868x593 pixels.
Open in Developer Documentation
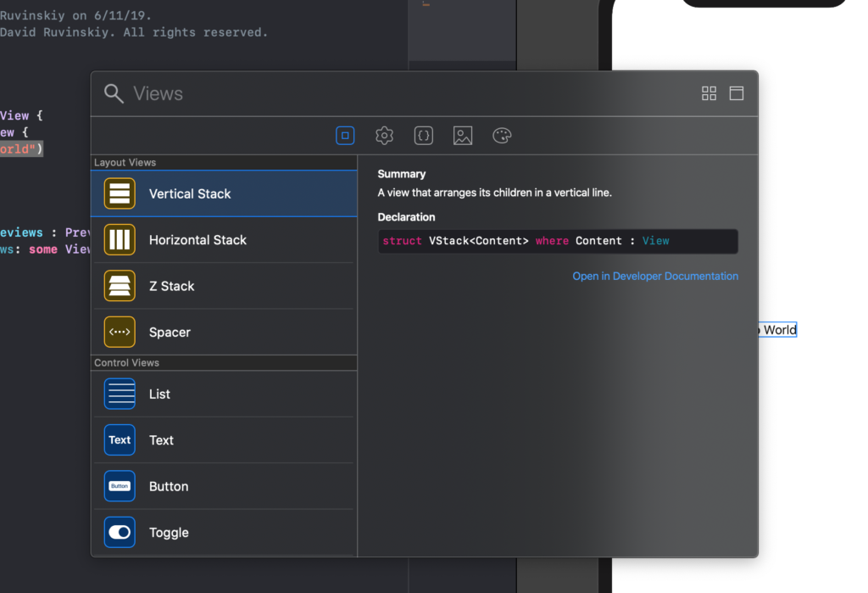pos(654,276)
